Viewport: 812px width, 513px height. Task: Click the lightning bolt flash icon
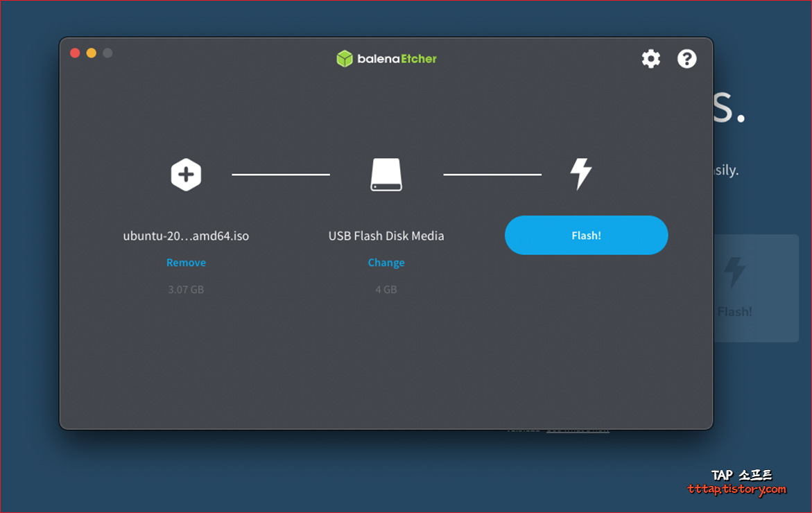[580, 174]
